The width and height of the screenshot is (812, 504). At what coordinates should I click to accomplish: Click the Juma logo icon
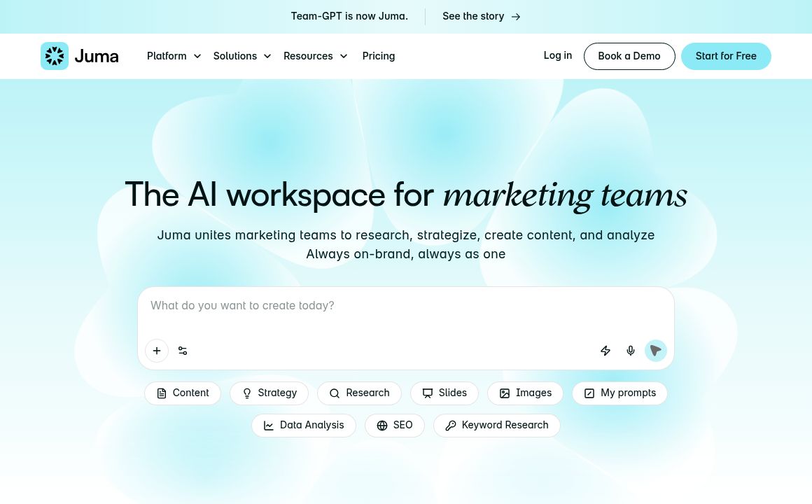click(55, 56)
